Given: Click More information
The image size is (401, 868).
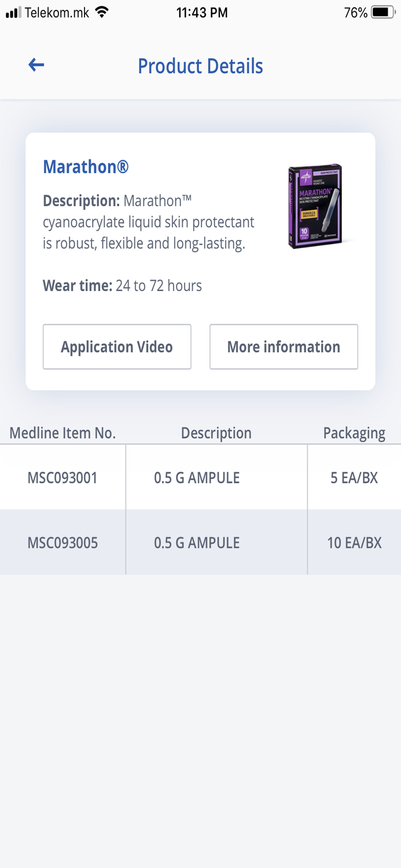Looking at the screenshot, I should coord(284,347).
